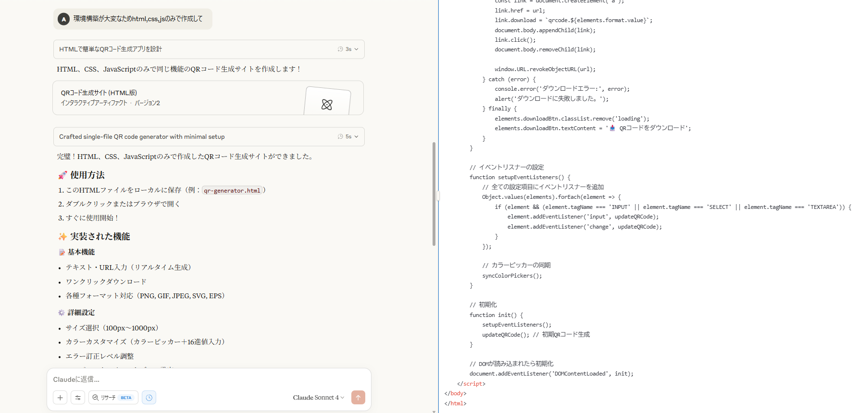This screenshot has width=868, height=413.
Task: Click the カラーカスタマイズ list item
Action: click(145, 342)
